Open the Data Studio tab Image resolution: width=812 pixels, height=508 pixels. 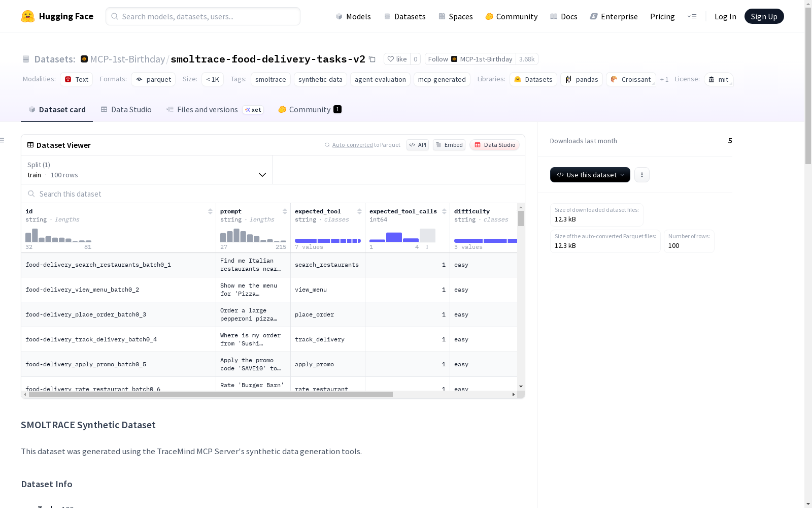126,110
